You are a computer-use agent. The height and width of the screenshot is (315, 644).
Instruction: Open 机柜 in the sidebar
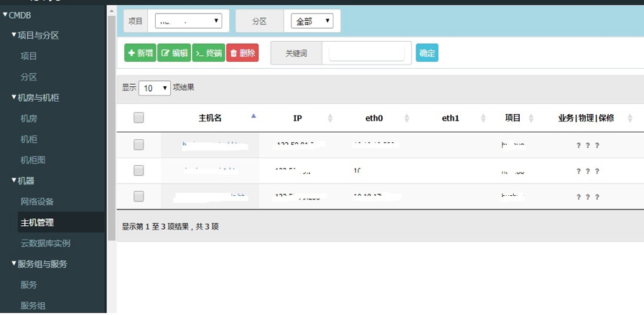click(29, 140)
